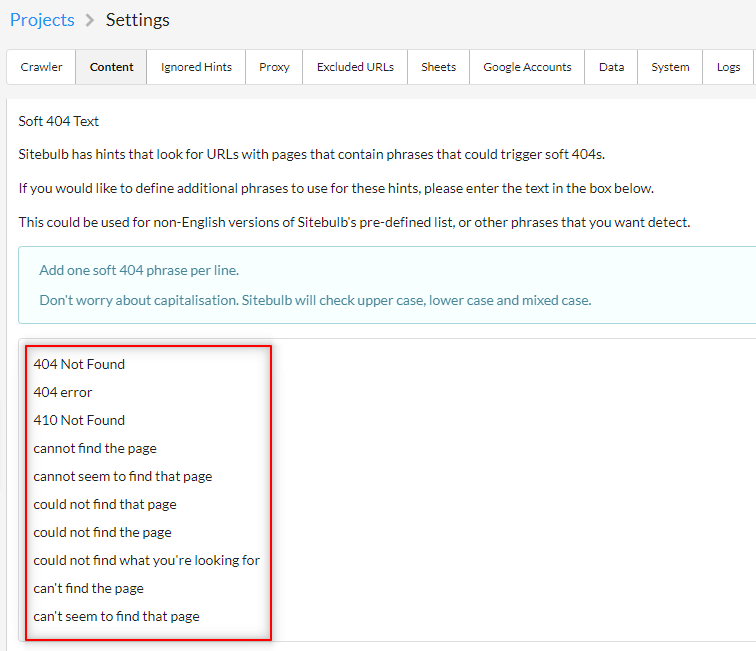Switch to the Crawler tab
756x651 pixels.
coord(41,67)
